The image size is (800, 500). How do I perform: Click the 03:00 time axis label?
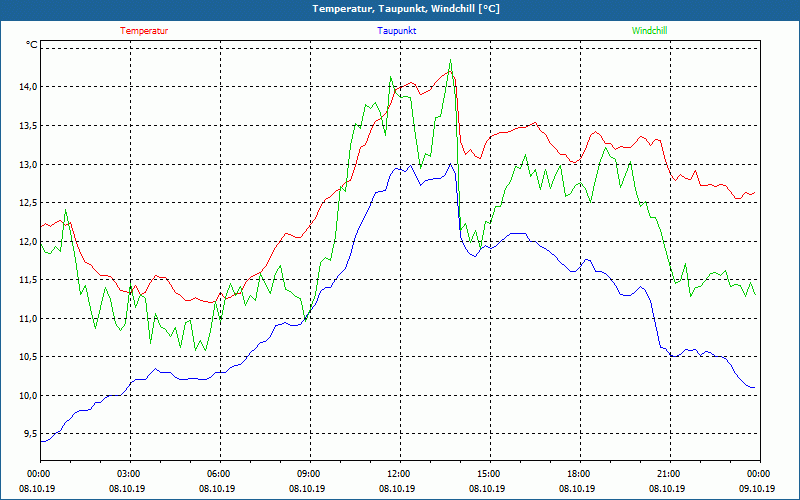click(x=131, y=474)
